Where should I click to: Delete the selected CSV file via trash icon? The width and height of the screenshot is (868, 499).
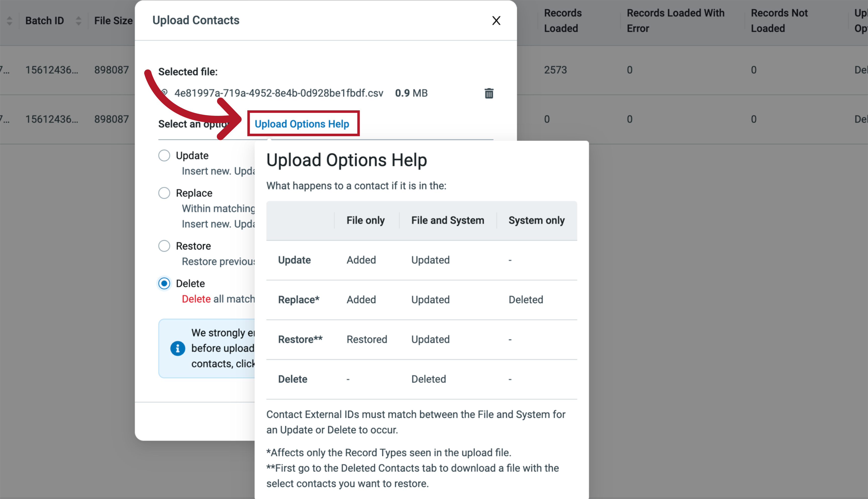(x=489, y=93)
